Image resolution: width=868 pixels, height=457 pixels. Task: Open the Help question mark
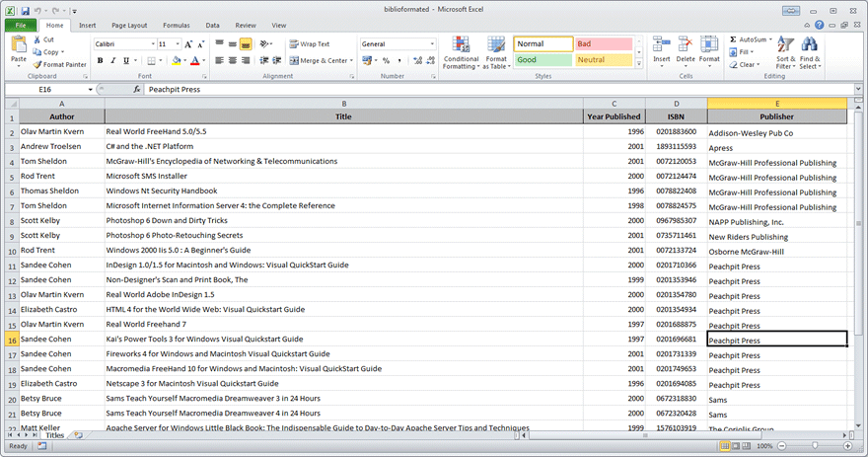point(820,25)
